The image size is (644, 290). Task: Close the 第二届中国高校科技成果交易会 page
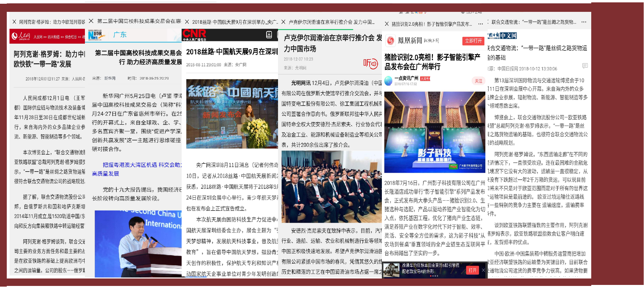[x=91, y=21]
